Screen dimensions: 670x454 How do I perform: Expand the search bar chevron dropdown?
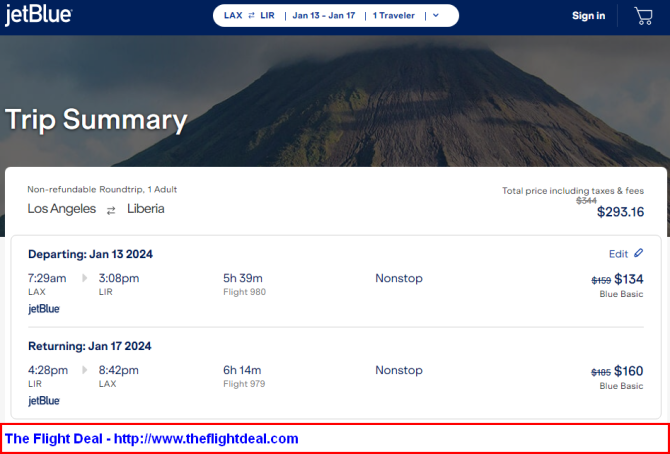(x=436, y=16)
